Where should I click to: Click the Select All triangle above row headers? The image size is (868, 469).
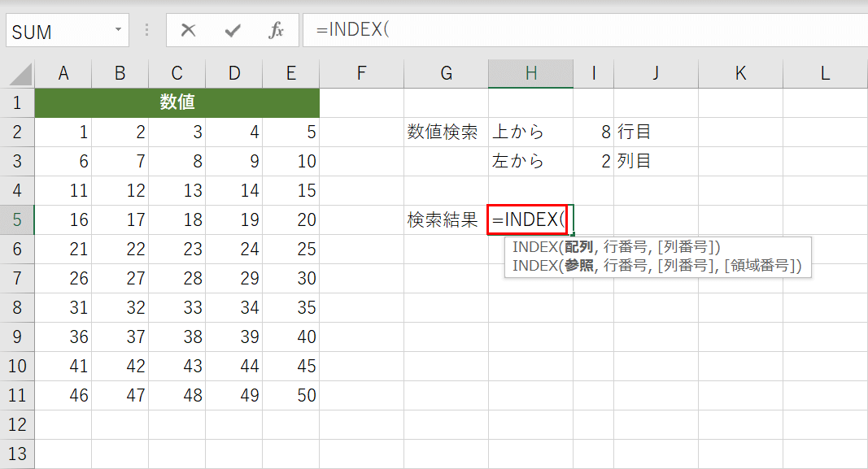pos(17,72)
